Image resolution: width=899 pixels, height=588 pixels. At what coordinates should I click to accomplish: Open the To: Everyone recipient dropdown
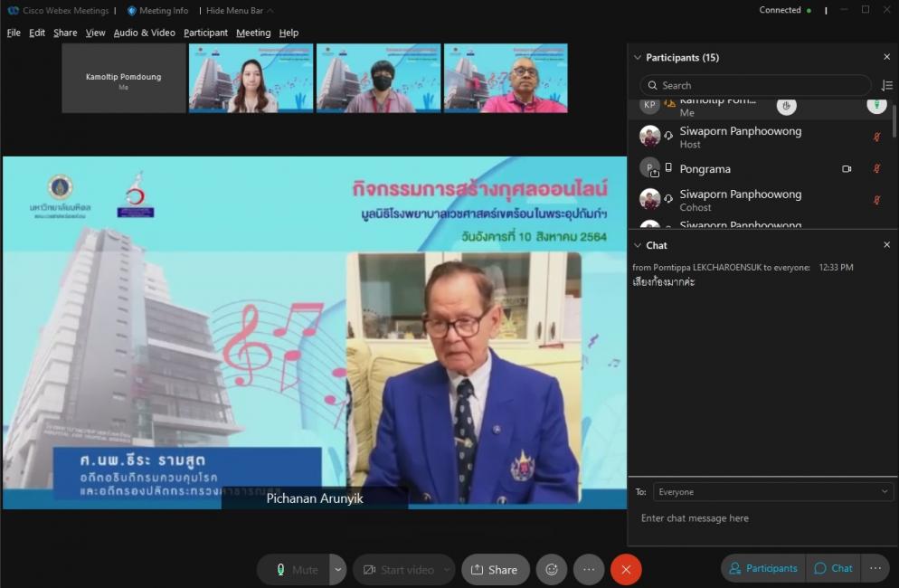click(773, 492)
